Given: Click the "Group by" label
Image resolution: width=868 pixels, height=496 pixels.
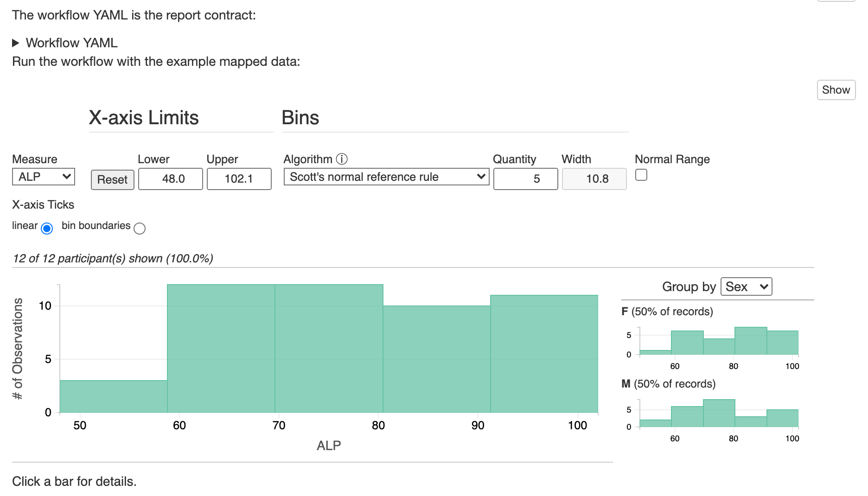Looking at the screenshot, I should click(689, 286).
